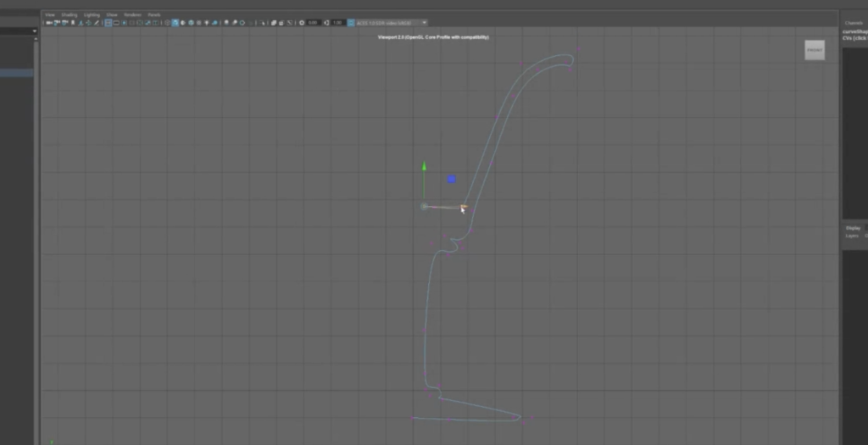Screen dimensions: 868x445
Task: Click the 'Viewport 2.0 (OpenGL Core Profile' heading
Action: click(x=433, y=37)
